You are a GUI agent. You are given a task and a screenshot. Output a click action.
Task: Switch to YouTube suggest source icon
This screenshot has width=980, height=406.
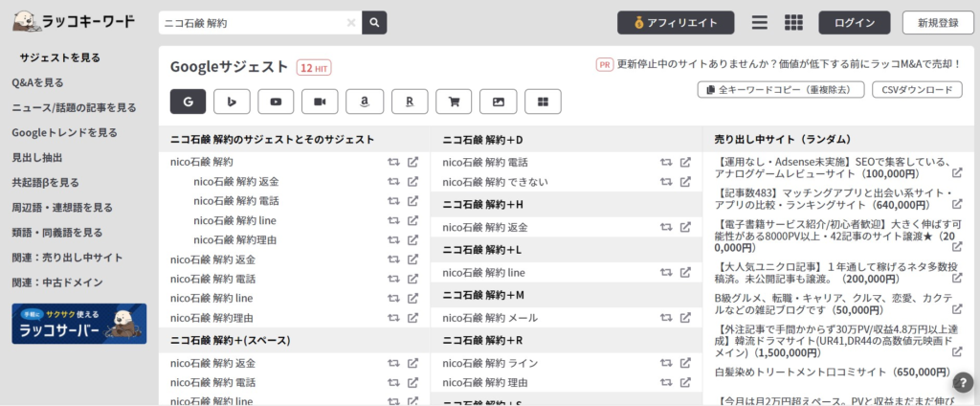coord(276,101)
